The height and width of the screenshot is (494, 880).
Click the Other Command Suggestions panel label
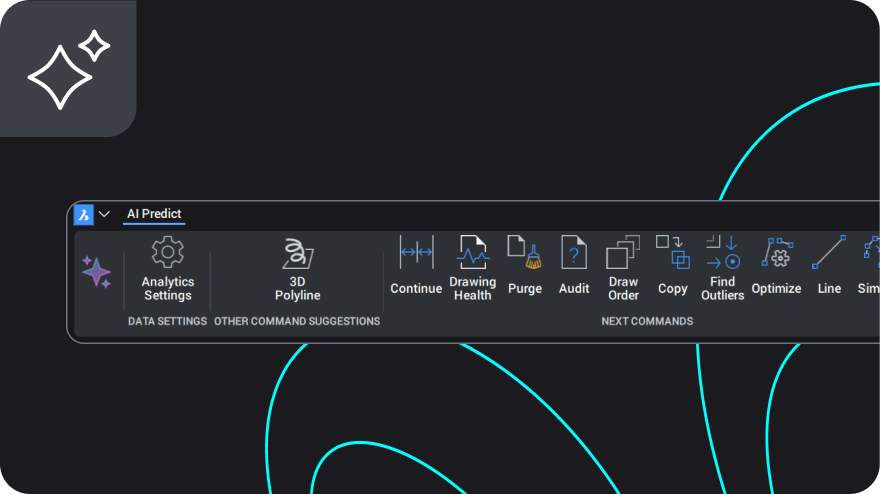coord(297,322)
